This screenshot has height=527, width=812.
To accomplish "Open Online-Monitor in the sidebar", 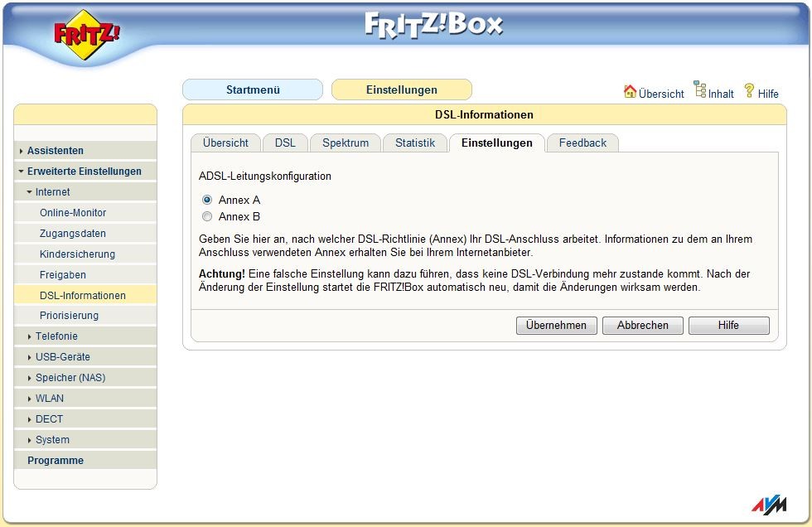I will point(73,213).
